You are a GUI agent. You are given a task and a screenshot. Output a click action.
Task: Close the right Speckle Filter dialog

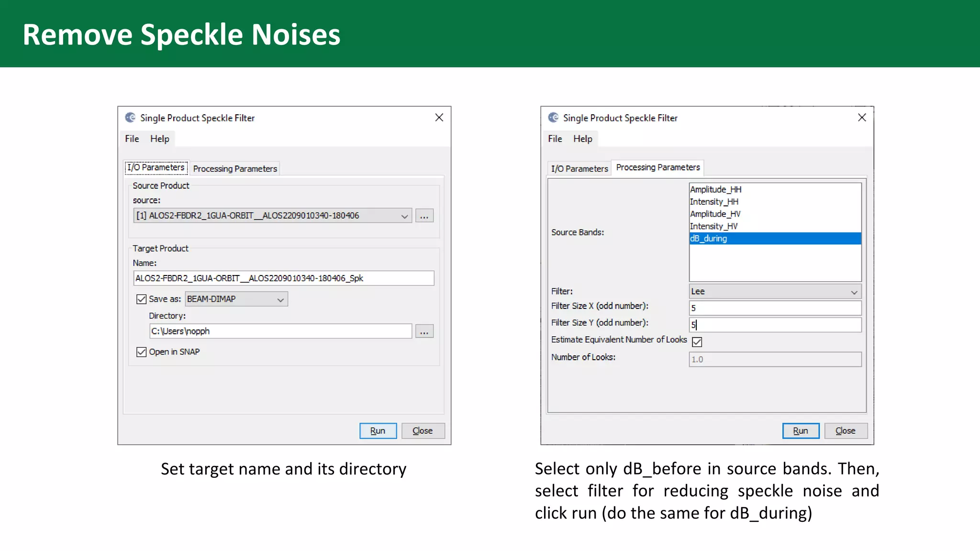862,118
